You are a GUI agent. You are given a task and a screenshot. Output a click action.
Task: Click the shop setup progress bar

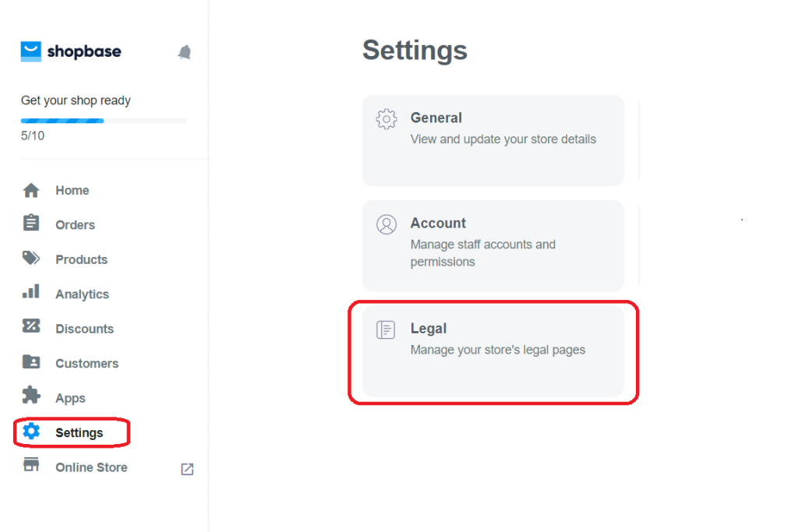coord(104,121)
